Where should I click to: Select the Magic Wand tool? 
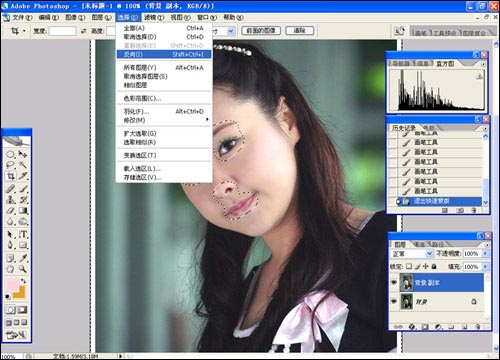[23, 165]
